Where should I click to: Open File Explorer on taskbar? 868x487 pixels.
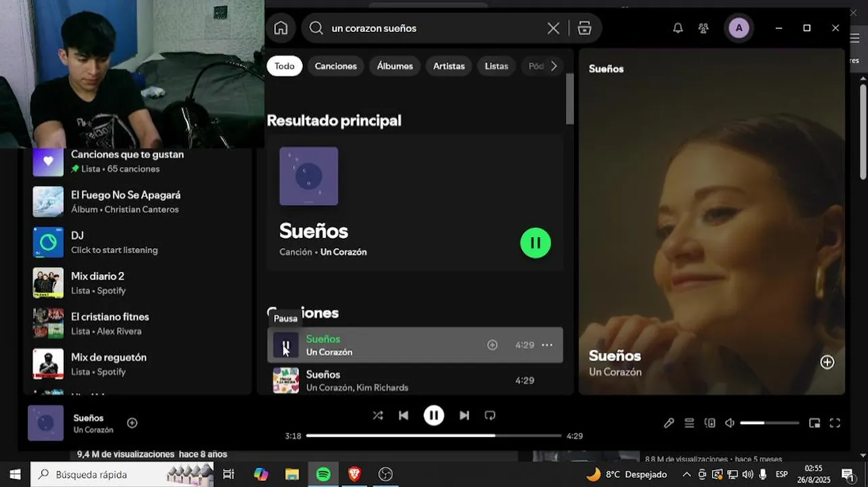point(292,474)
